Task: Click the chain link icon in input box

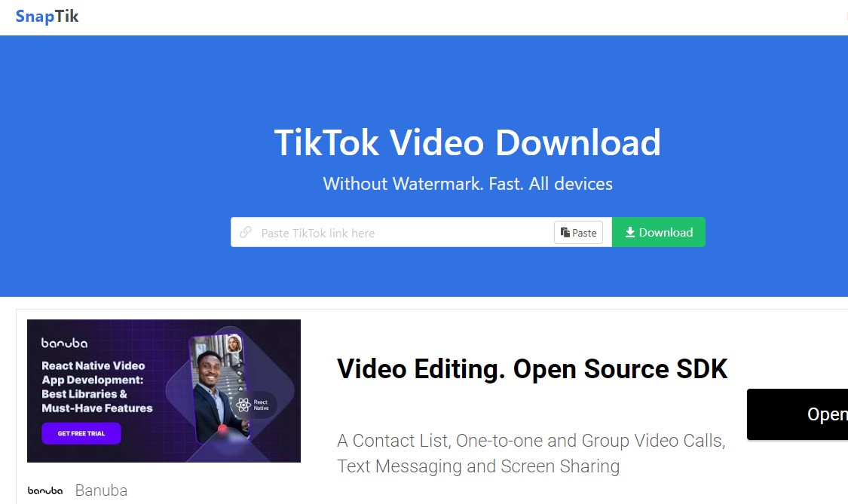Action: [246, 232]
